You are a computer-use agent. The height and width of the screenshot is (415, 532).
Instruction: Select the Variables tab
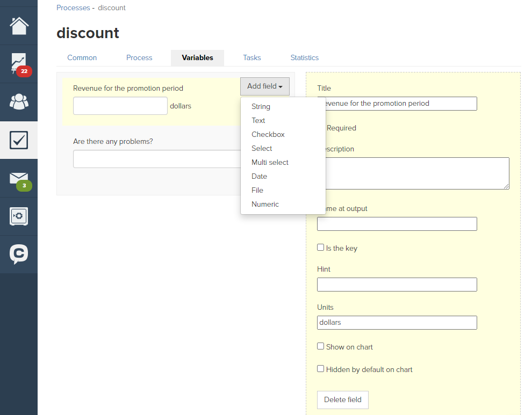click(197, 57)
